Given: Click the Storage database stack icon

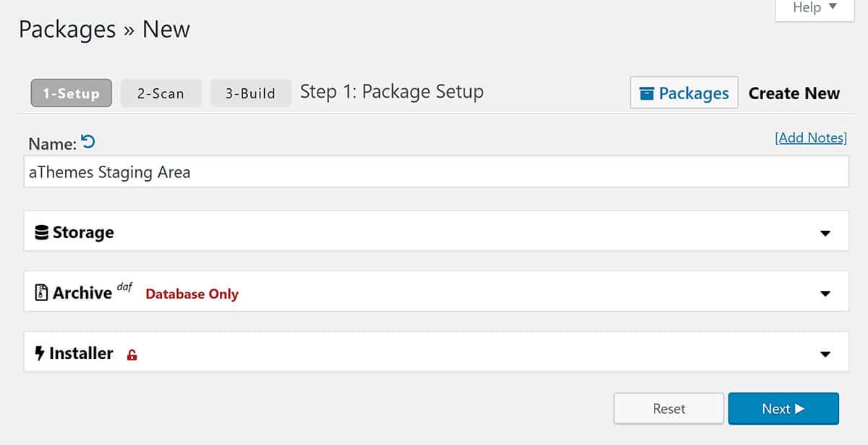Looking at the screenshot, I should point(41,232).
